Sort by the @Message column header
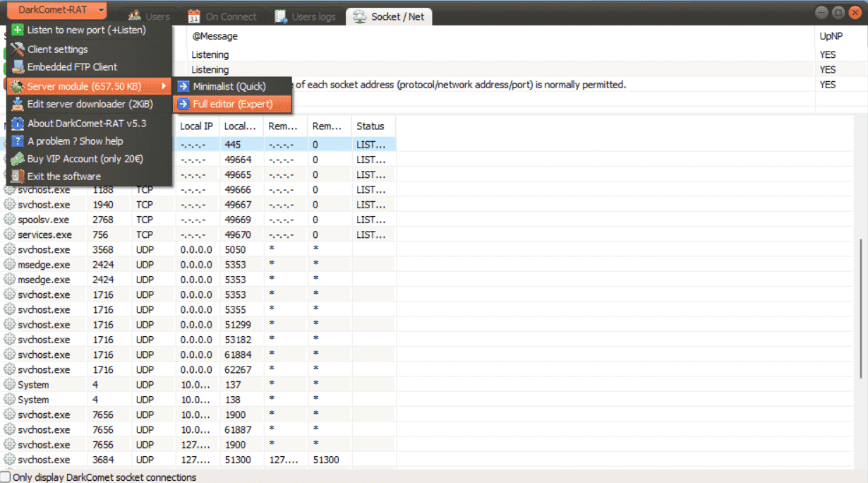This screenshot has width=868, height=483. 501,36
